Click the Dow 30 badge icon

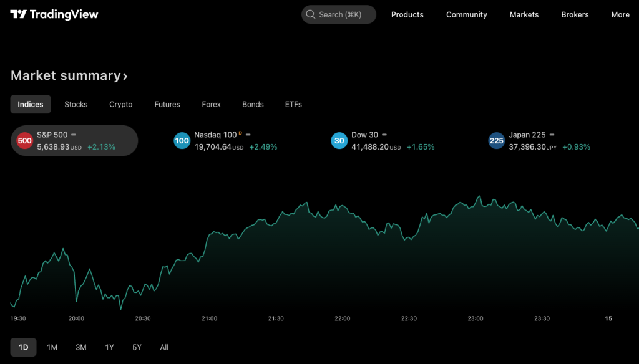pos(339,141)
